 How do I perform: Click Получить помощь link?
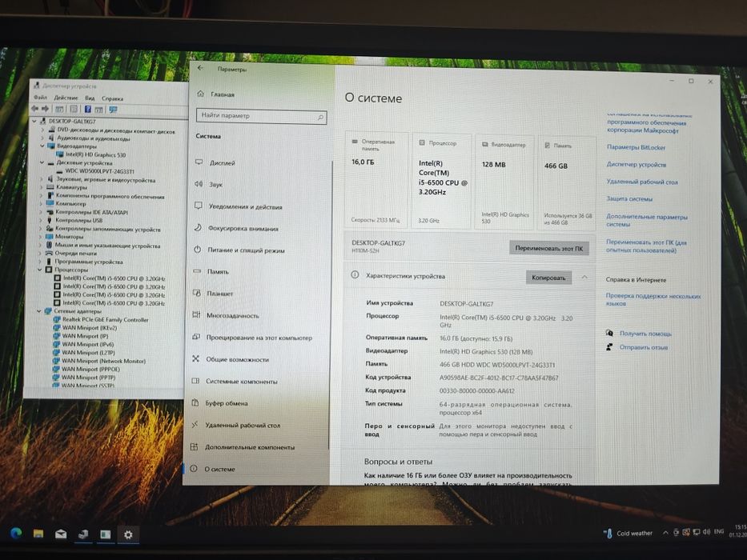pos(645,334)
